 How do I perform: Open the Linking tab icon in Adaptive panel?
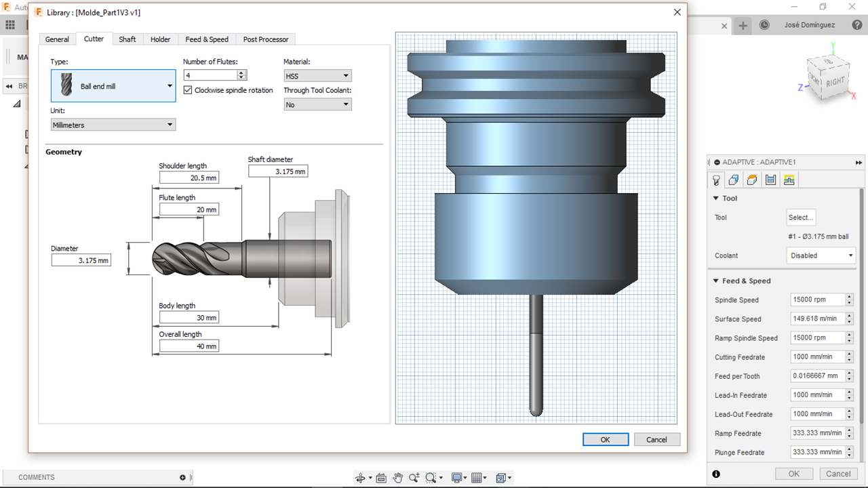[789, 180]
